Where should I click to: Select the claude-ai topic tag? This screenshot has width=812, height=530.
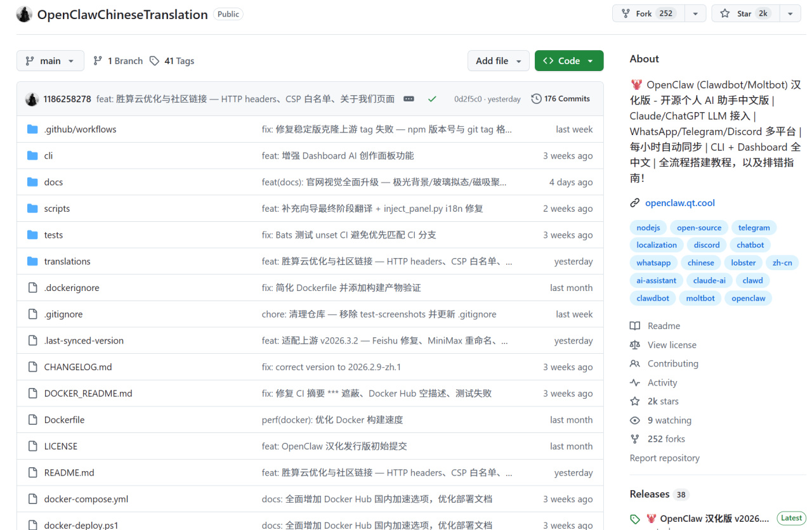(x=709, y=281)
